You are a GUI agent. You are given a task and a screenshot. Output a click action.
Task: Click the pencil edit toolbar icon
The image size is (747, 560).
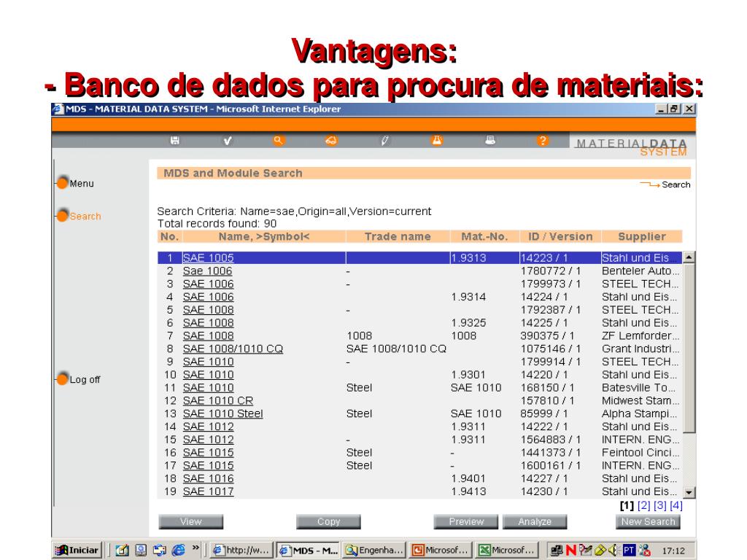click(x=385, y=141)
